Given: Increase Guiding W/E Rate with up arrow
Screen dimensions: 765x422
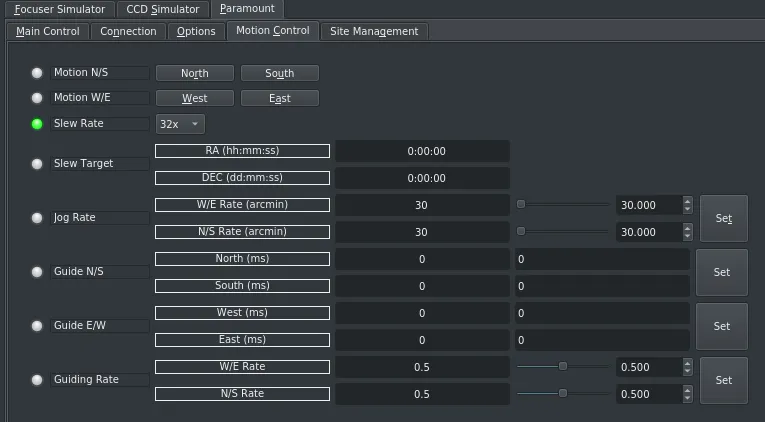Looking at the screenshot, I should tap(687, 362).
